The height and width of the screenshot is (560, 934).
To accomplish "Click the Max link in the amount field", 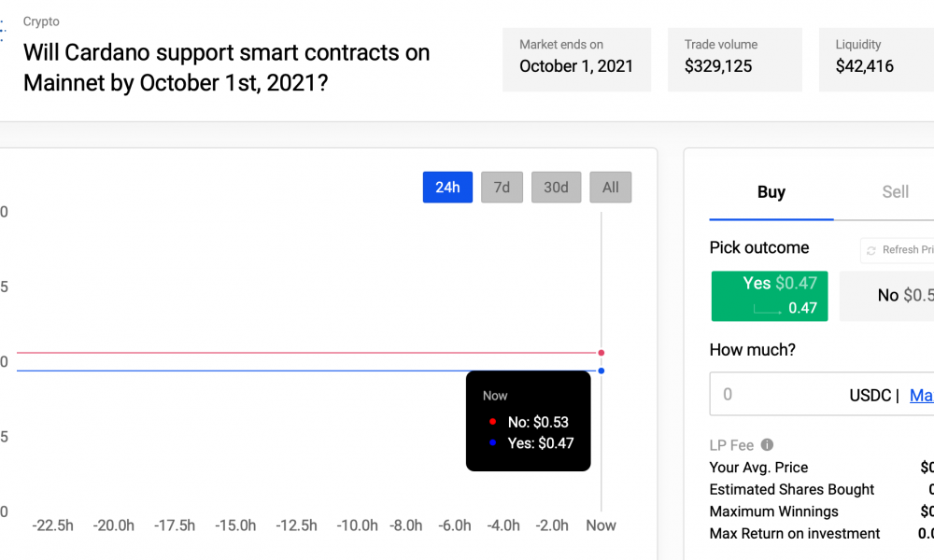I will coord(921,395).
